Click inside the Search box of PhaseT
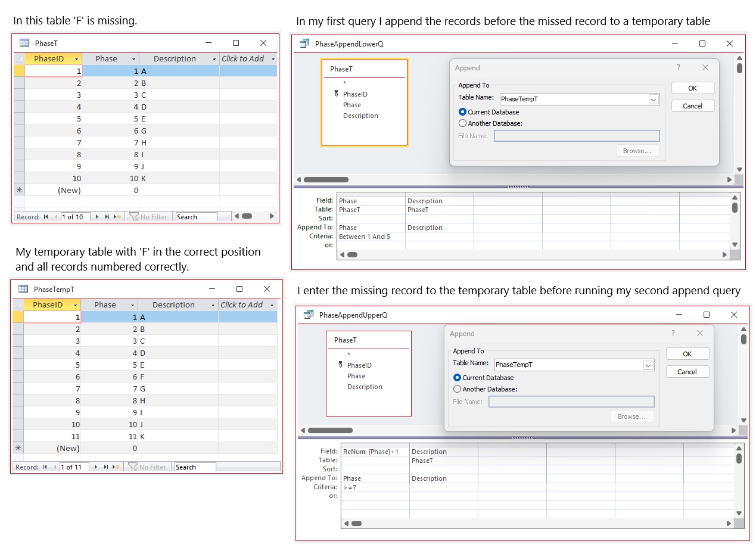The height and width of the screenshot is (544, 756). coord(195,216)
